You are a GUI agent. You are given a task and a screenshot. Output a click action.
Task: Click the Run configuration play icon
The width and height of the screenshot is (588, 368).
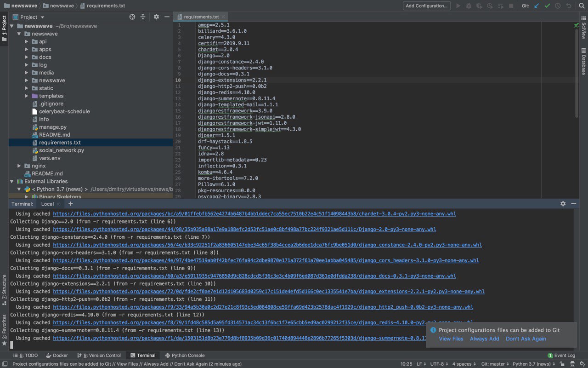(x=458, y=6)
